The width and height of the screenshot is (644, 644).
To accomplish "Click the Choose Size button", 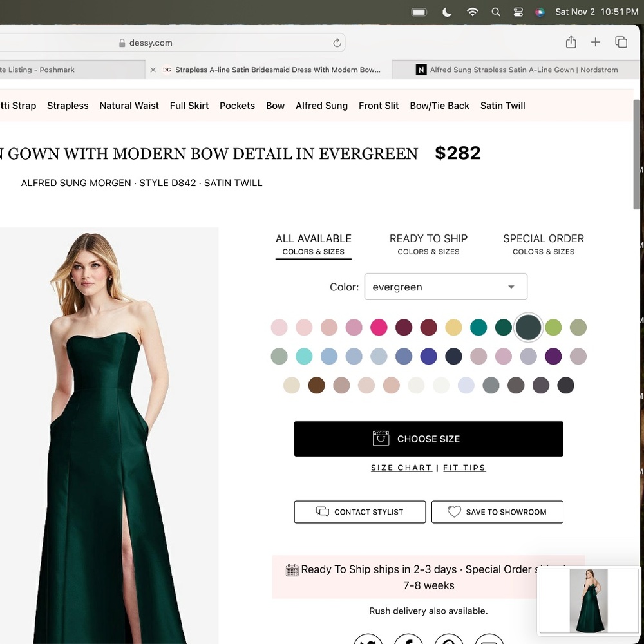I will (x=428, y=439).
